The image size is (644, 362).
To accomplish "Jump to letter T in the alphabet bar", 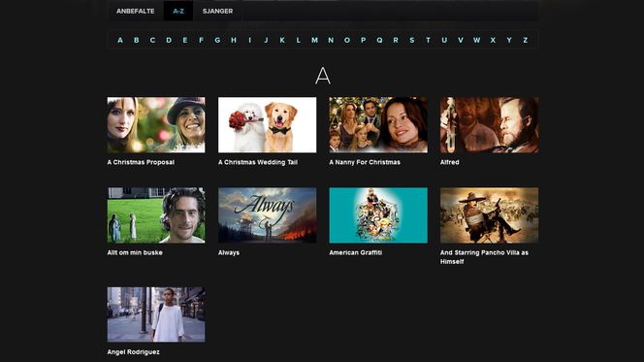I will 429,40.
